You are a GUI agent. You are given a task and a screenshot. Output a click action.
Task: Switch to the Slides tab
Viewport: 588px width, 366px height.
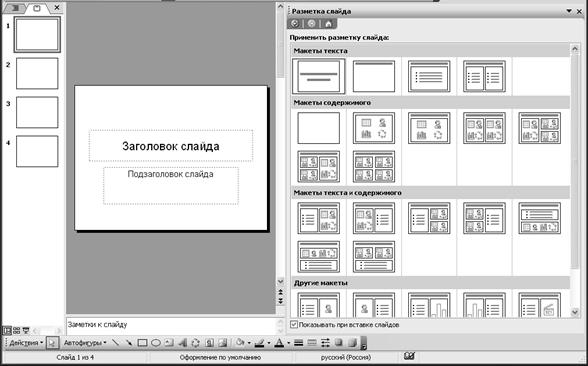click(37, 8)
